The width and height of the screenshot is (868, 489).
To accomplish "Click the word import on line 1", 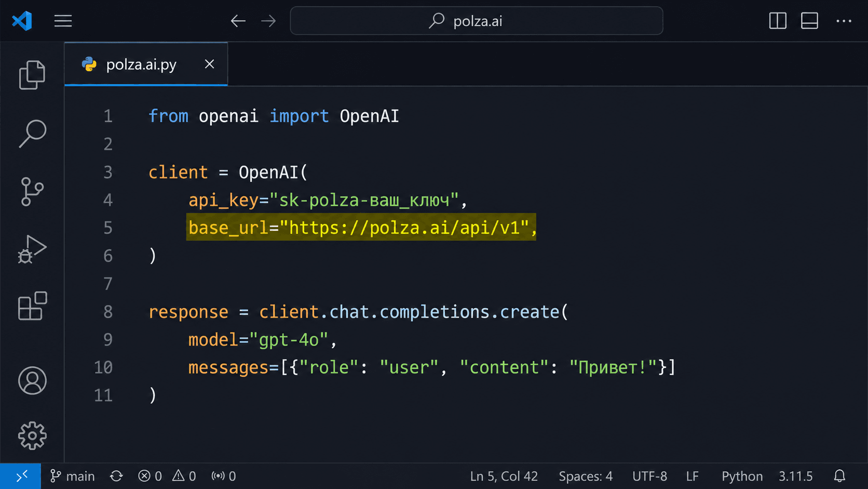I will pos(299,116).
